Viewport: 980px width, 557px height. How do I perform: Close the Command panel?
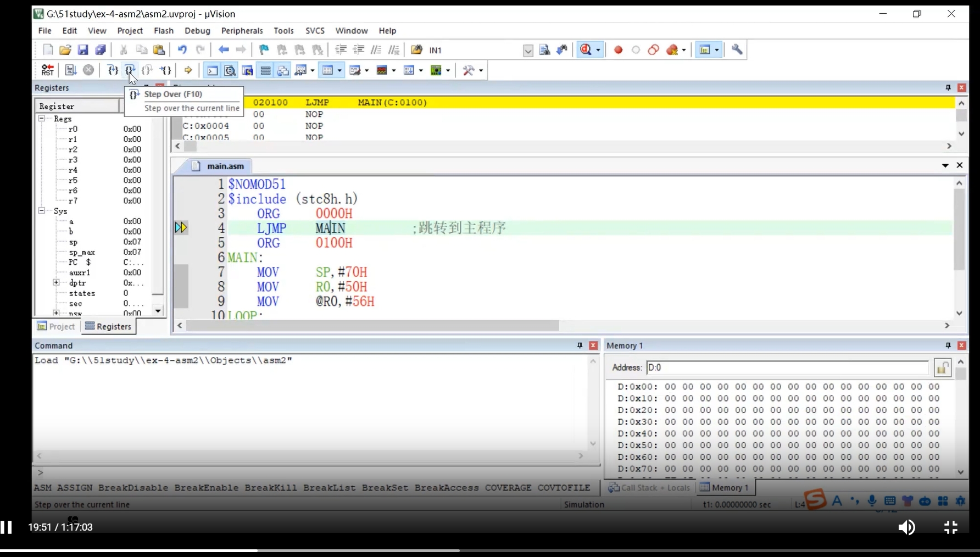[x=593, y=346]
